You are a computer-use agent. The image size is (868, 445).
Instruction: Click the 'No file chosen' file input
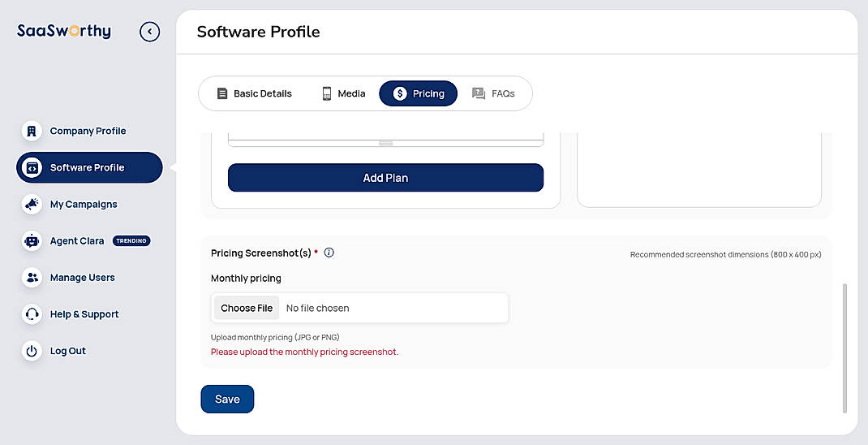pos(360,308)
